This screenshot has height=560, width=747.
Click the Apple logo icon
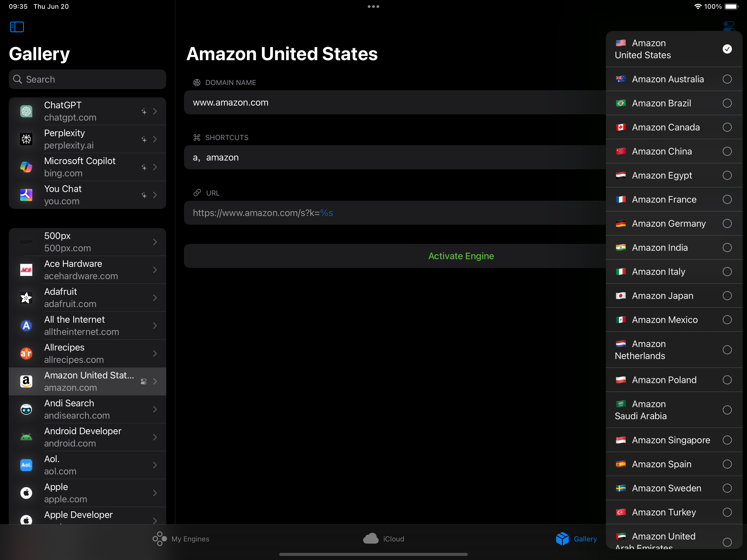[26, 493]
